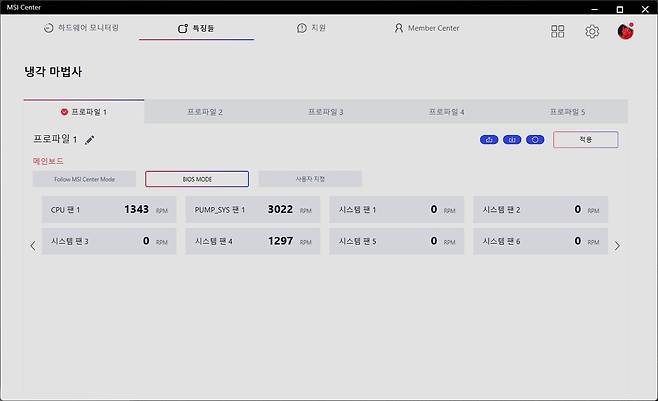Click the right arrow to show more fans
Viewport: 658px width, 401px height.
617,246
